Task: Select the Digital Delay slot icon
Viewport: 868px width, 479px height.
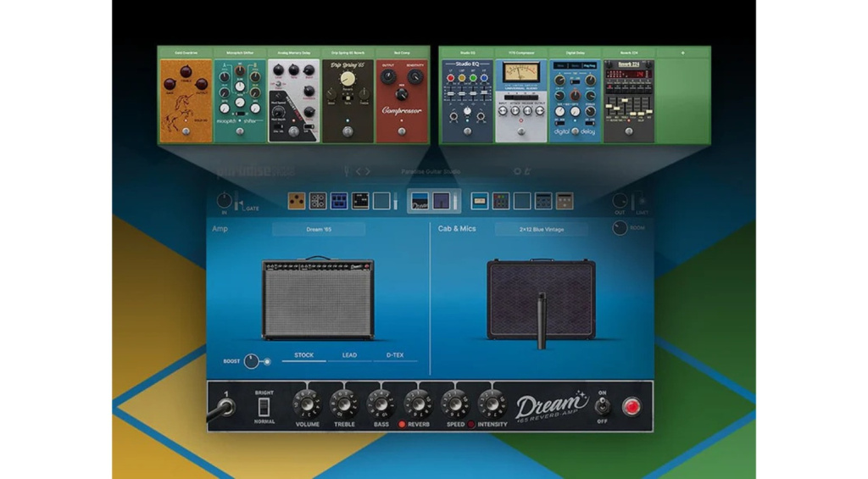Action: coord(543,201)
